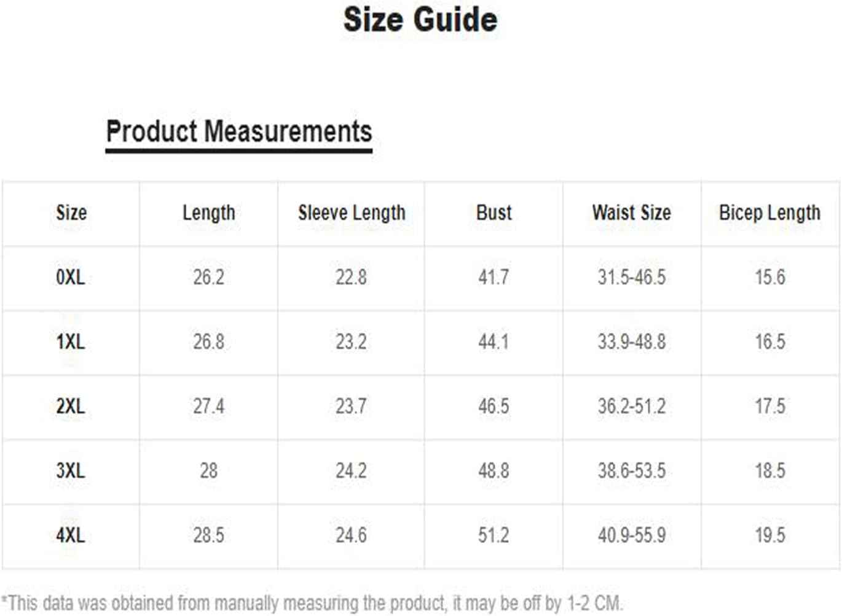Click the Bust column header
This screenshot has width=842, height=616.
click(494, 212)
